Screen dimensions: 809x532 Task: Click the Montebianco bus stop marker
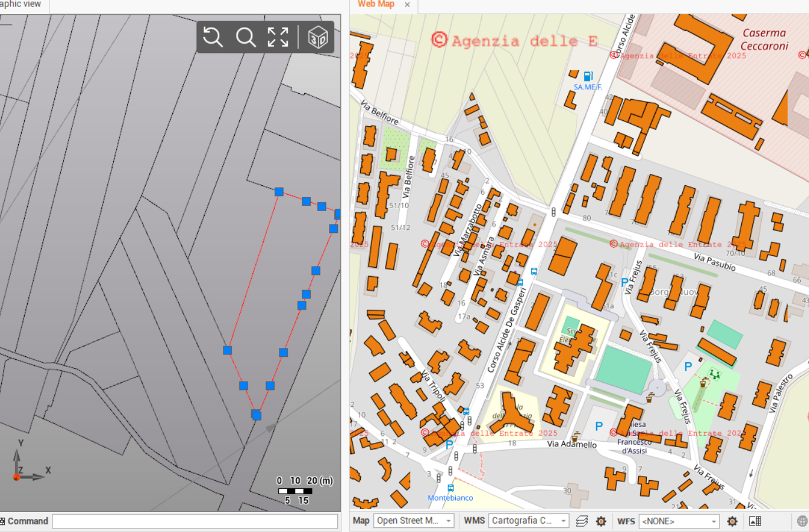[450, 488]
